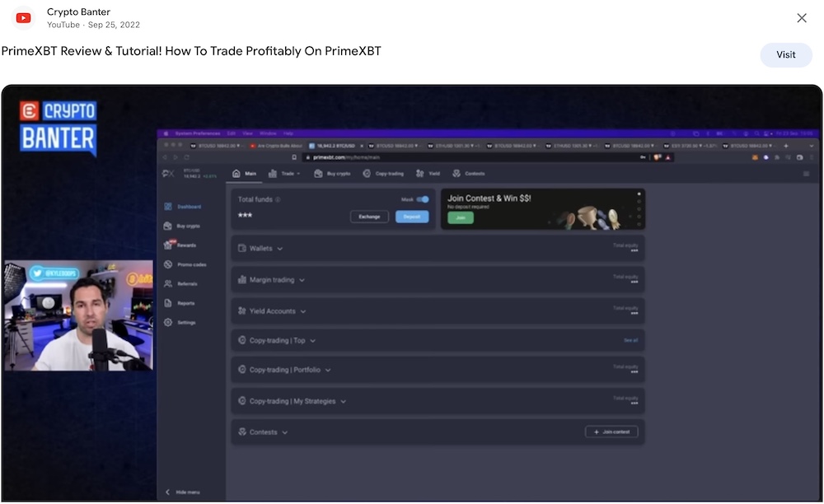Toggle the Mask funds switch
Screen dimensions: 824x504
pyautogui.click(x=423, y=199)
